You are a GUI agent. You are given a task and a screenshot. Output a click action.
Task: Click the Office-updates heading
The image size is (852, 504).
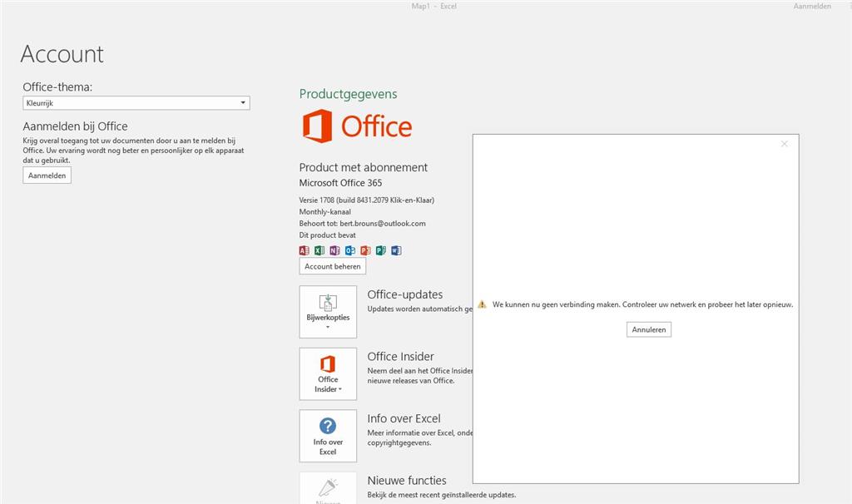click(x=405, y=294)
